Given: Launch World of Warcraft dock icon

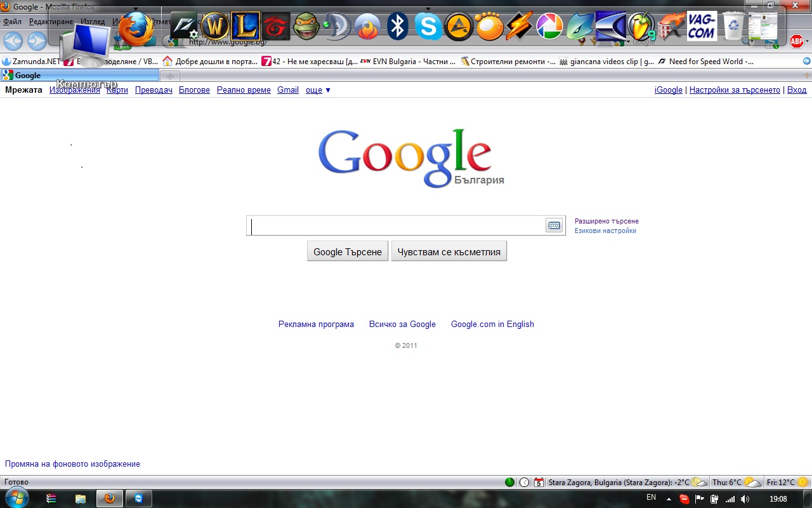Looking at the screenshot, I should (x=215, y=27).
